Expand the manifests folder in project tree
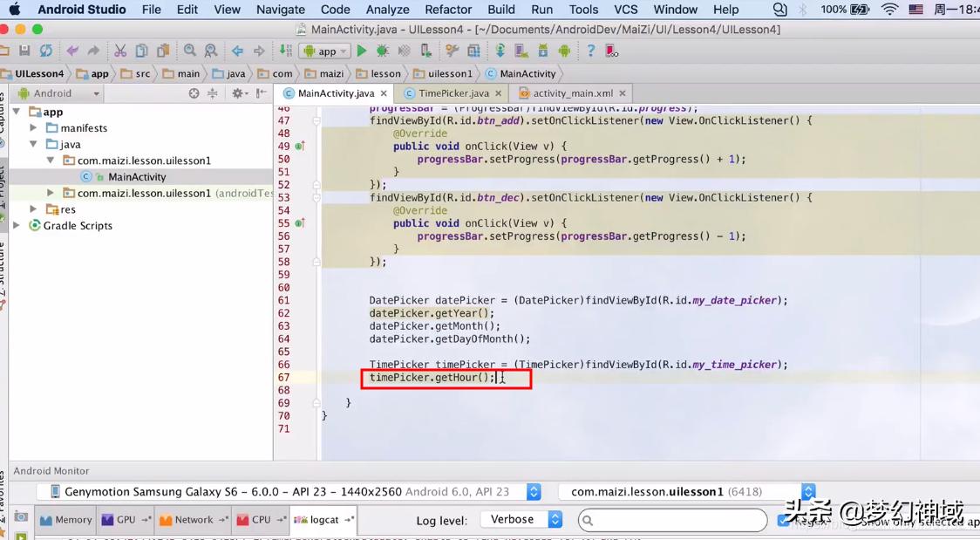Viewport: 980px width, 540px height. tap(34, 128)
